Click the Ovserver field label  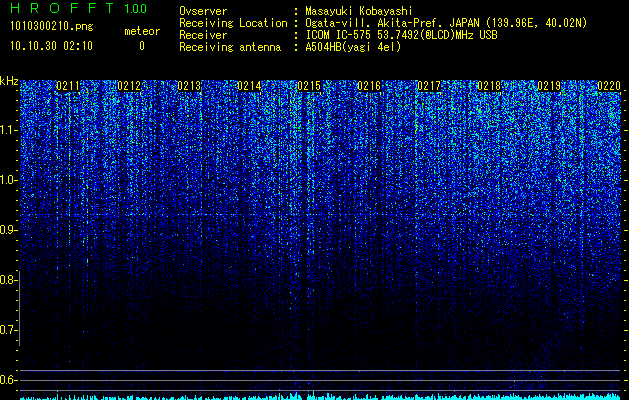pyautogui.click(x=203, y=11)
